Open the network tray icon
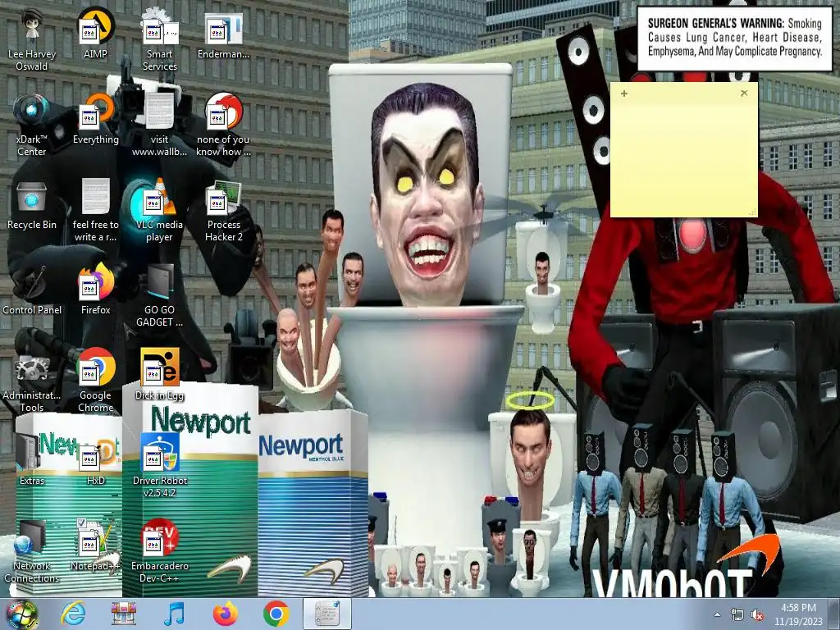The image size is (840, 630). pyautogui.click(x=737, y=615)
